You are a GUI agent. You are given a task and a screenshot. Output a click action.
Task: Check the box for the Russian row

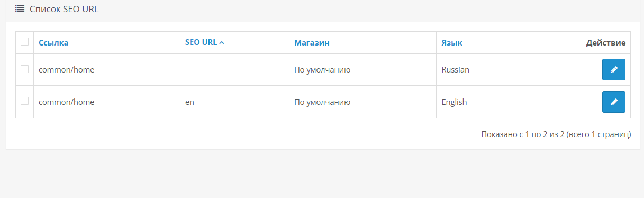point(24,69)
